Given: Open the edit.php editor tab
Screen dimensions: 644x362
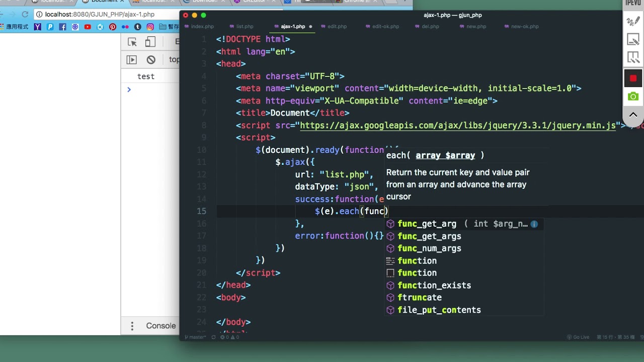Looking at the screenshot, I should point(334,26).
